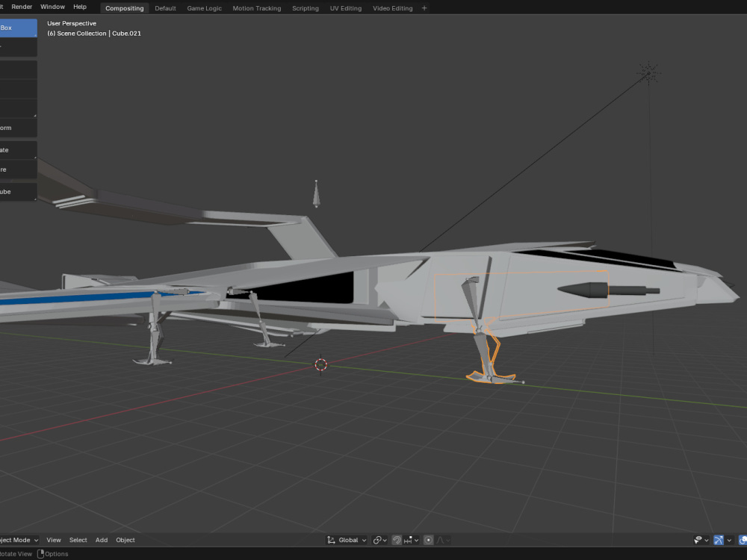The image size is (747, 560).
Task: Select the dark missile on the fuselage
Action: click(608, 290)
